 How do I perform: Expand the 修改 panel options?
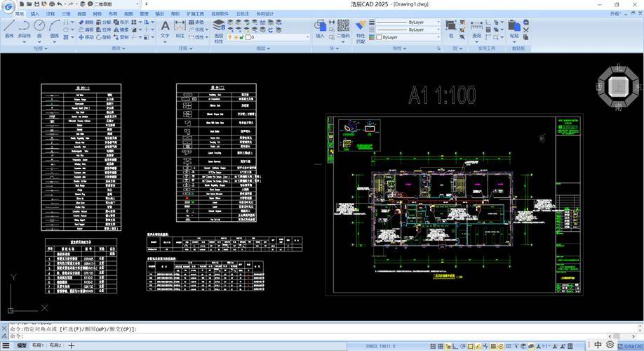(x=116, y=48)
